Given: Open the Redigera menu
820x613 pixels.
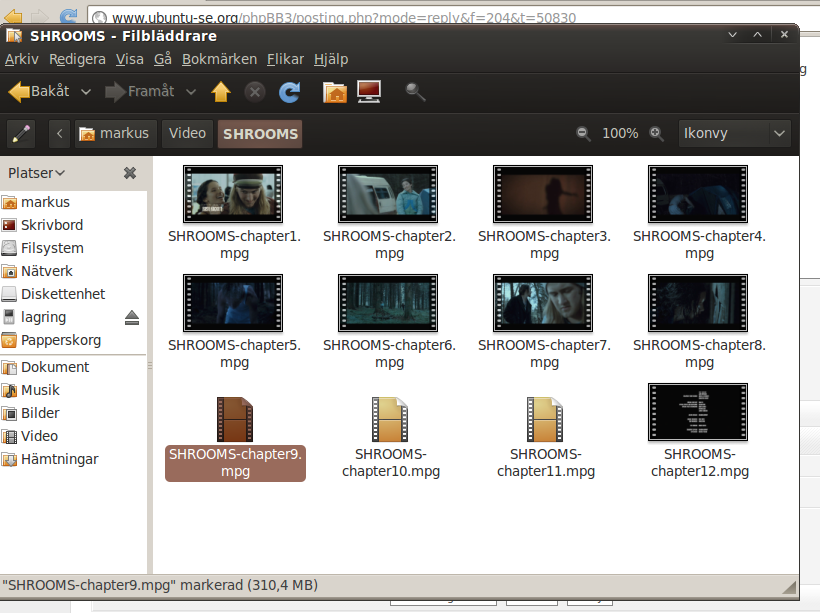Looking at the screenshot, I should pyautogui.click(x=77, y=59).
